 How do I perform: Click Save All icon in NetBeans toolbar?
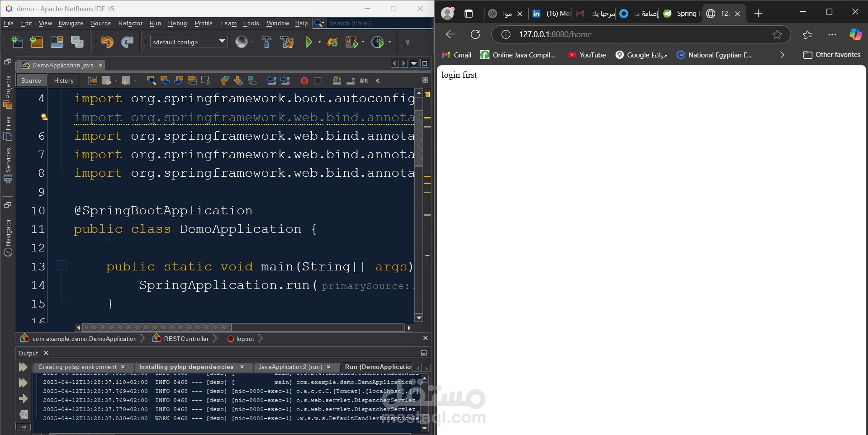77,42
